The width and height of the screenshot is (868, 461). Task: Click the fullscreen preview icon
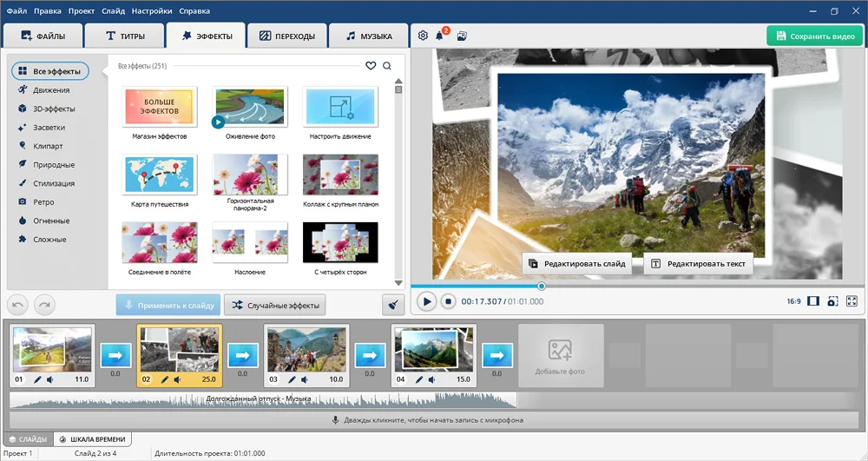(x=852, y=301)
